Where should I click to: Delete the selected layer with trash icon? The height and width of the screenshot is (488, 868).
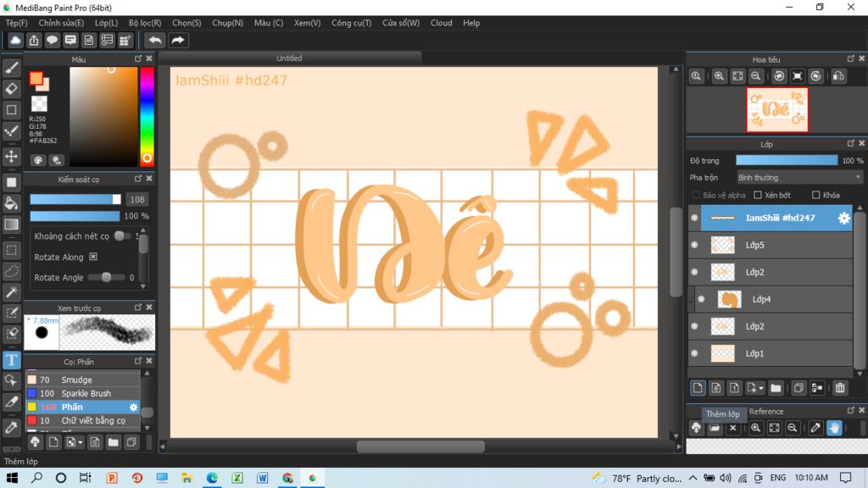pos(840,388)
